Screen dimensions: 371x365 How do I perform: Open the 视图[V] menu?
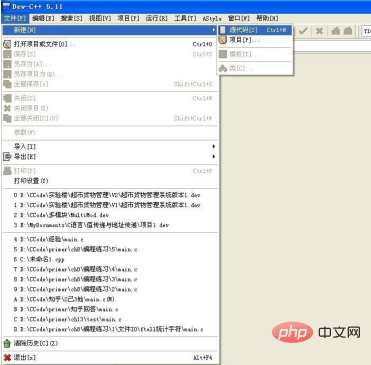point(100,18)
